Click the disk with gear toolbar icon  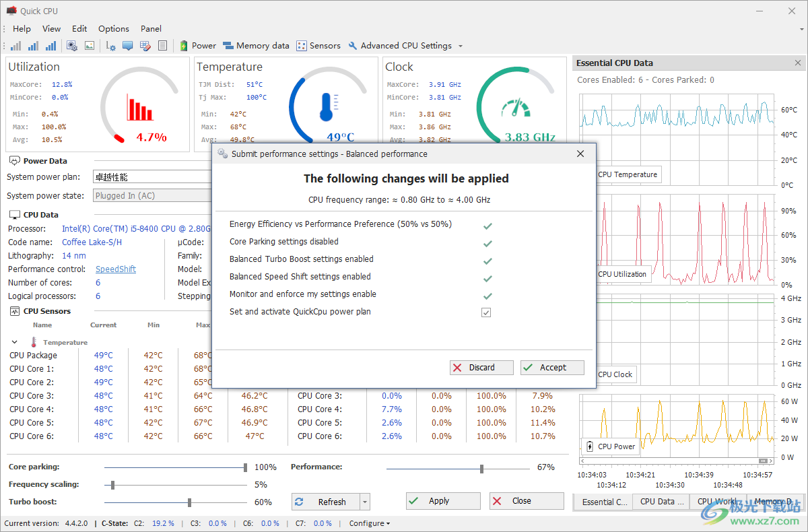pyautogui.click(x=72, y=46)
